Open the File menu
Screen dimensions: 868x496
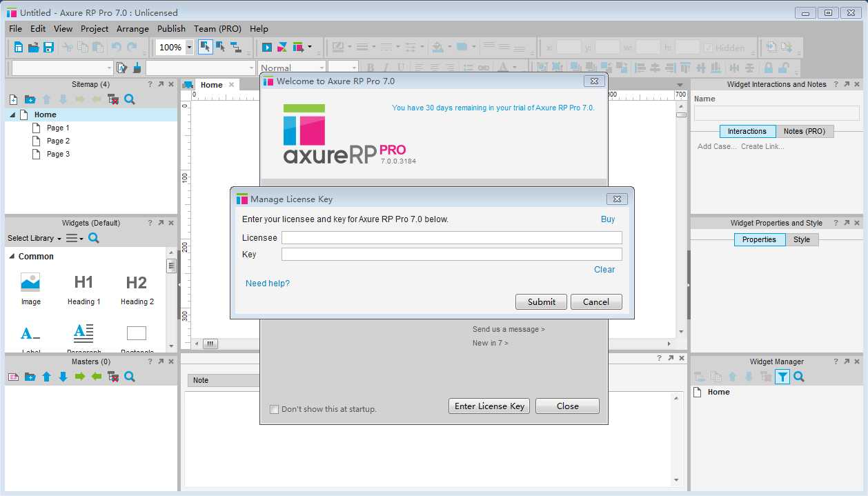(15, 28)
